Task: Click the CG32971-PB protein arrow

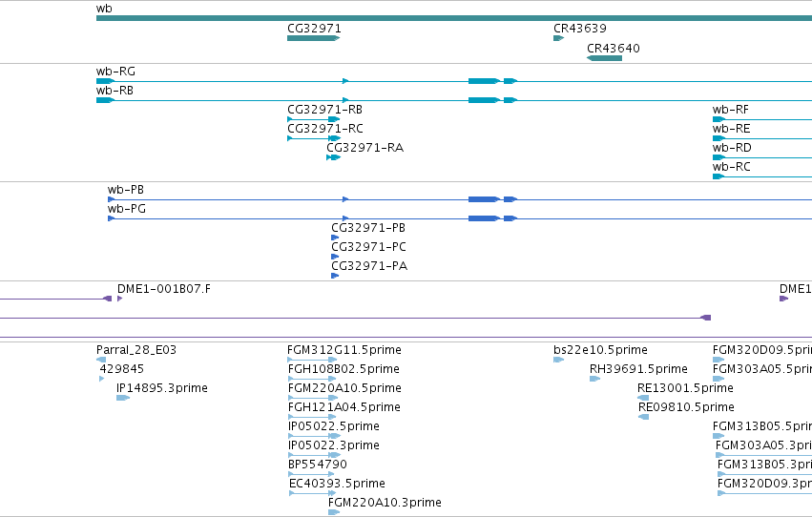Action: tap(335, 238)
